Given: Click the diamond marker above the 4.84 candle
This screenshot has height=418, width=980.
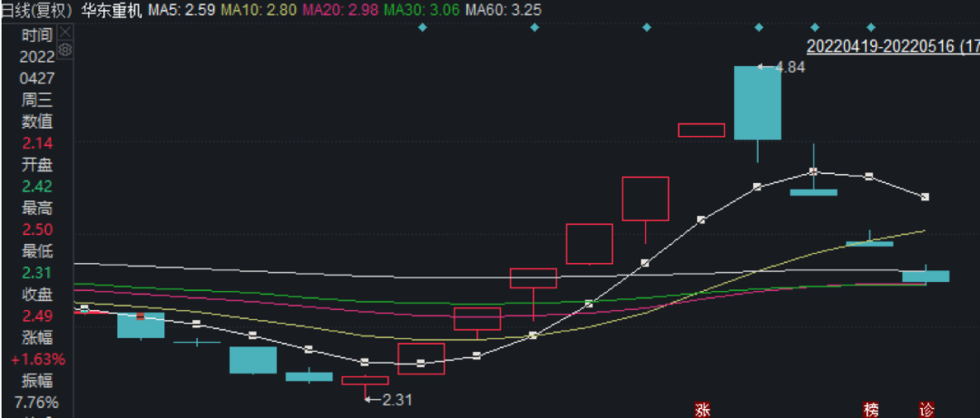Looking at the screenshot, I should click(x=759, y=27).
